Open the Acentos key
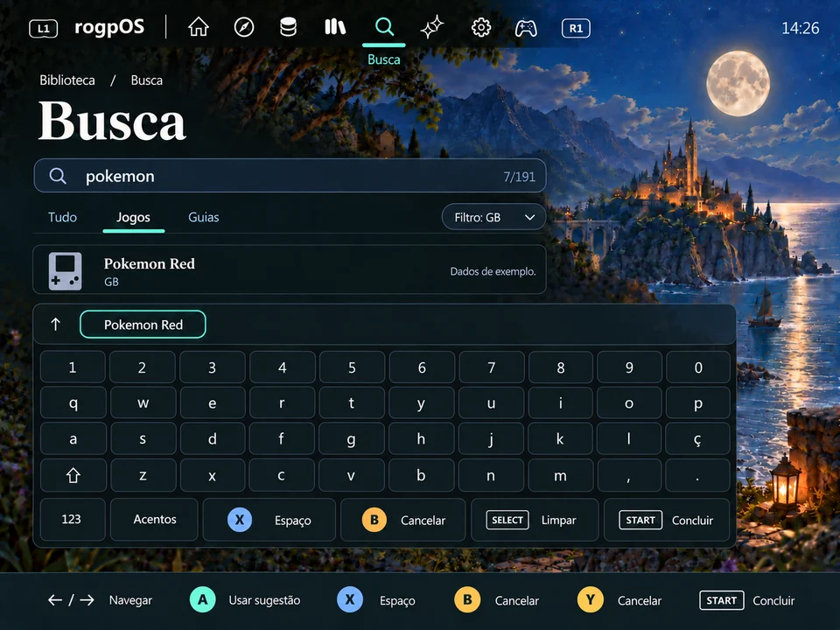 (154, 519)
